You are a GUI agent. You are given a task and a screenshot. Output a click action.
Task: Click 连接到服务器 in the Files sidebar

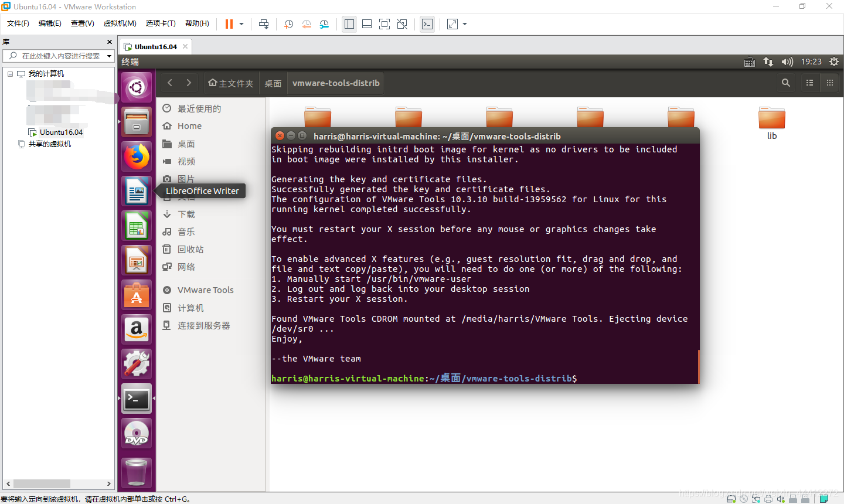pyautogui.click(x=211, y=325)
